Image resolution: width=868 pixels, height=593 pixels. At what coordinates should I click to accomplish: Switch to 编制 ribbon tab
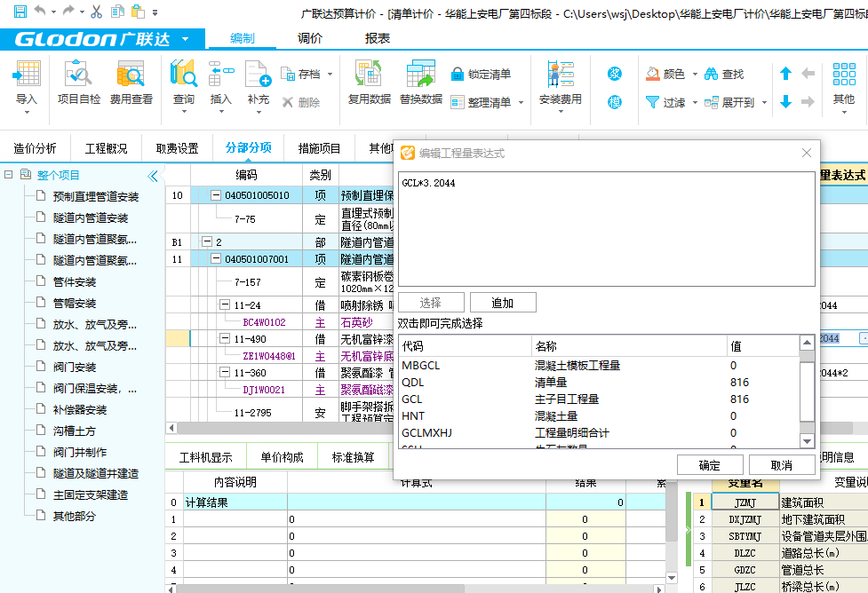[x=243, y=38]
